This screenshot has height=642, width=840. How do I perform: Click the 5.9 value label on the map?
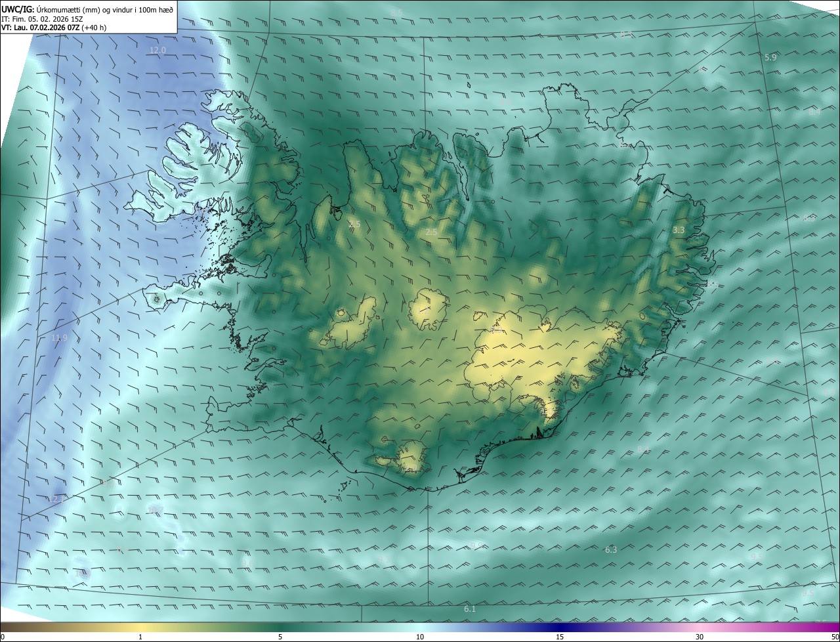click(770, 58)
